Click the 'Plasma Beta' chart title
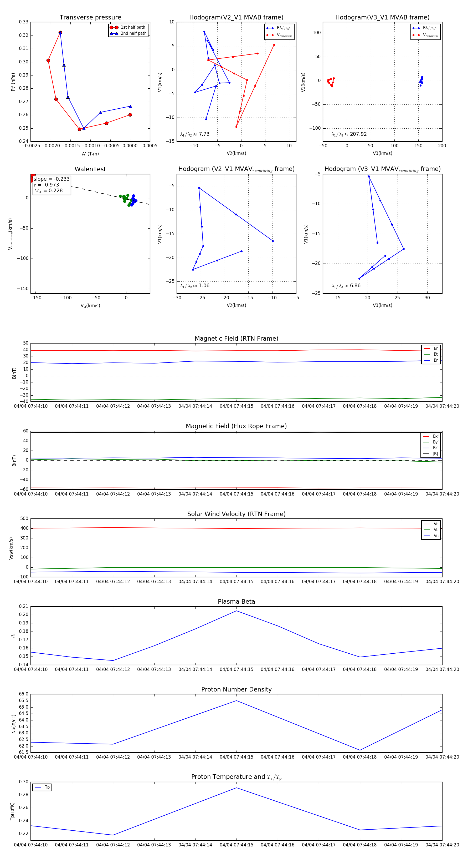The width and height of the screenshot is (473, 868). click(x=236, y=602)
